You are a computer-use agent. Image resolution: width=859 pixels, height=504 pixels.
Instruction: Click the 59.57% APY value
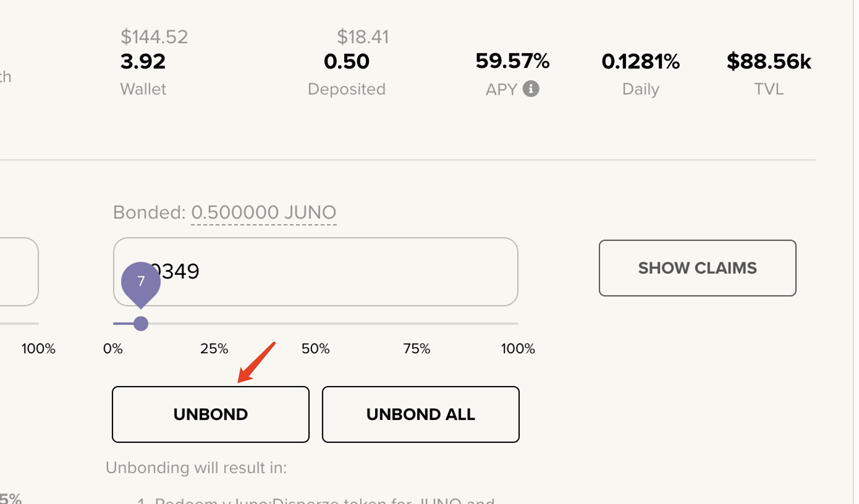(x=512, y=61)
